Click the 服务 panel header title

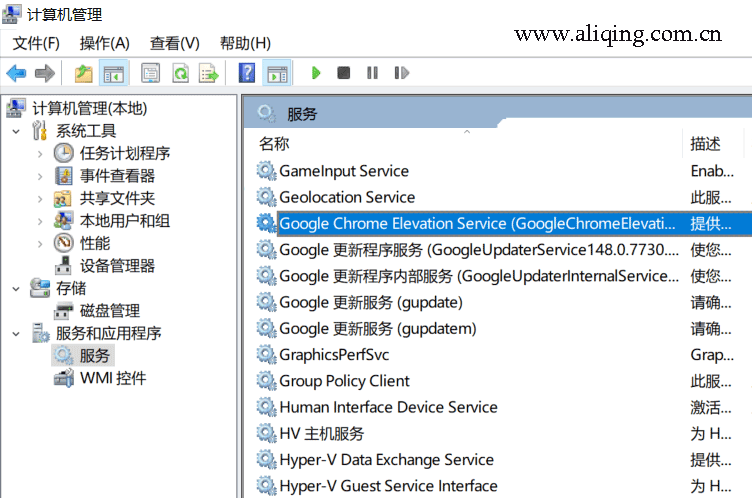point(302,114)
